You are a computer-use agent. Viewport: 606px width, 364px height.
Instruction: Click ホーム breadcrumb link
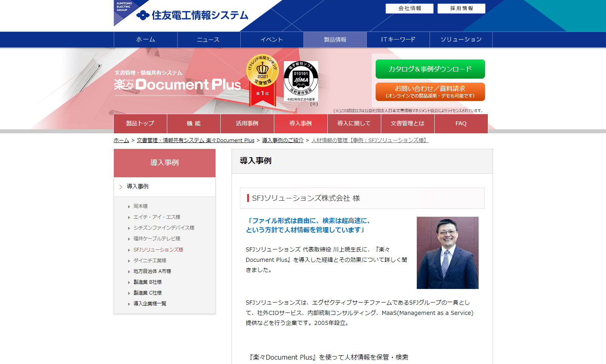[x=121, y=140]
